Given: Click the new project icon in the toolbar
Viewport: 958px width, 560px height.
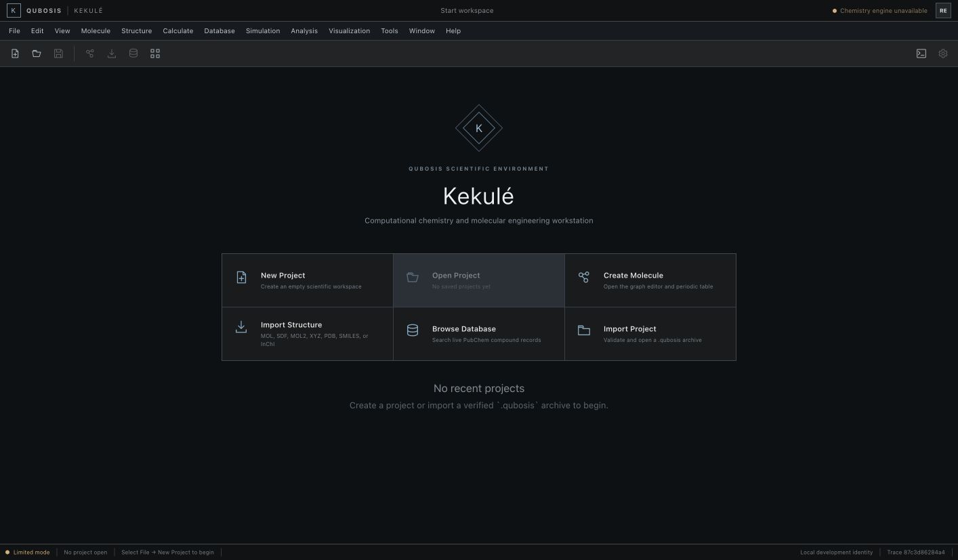Looking at the screenshot, I should pyautogui.click(x=15, y=53).
